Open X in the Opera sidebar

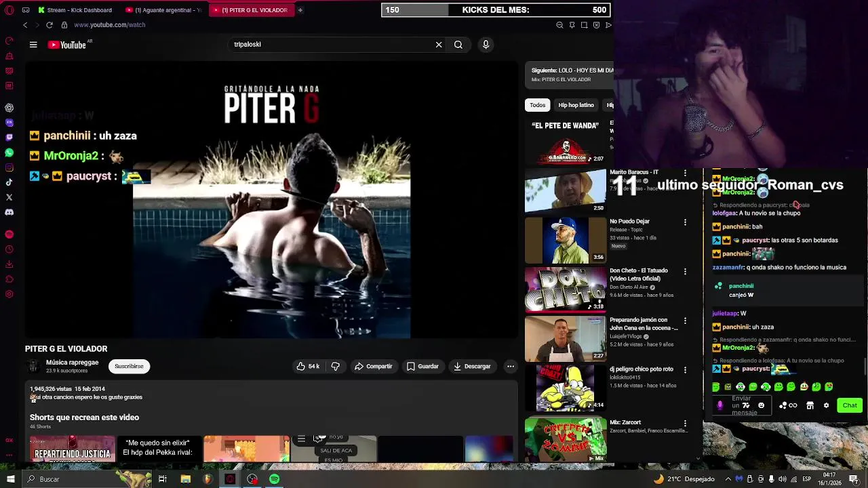pos(9,197)
